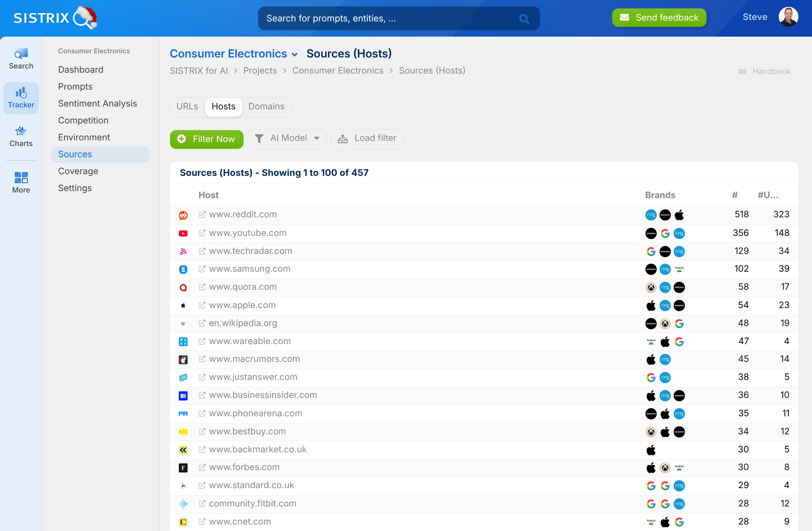The width and height of the screenshot is (812, 531).
Task: Click the Handbook book icon
Action: pos(742,72)
